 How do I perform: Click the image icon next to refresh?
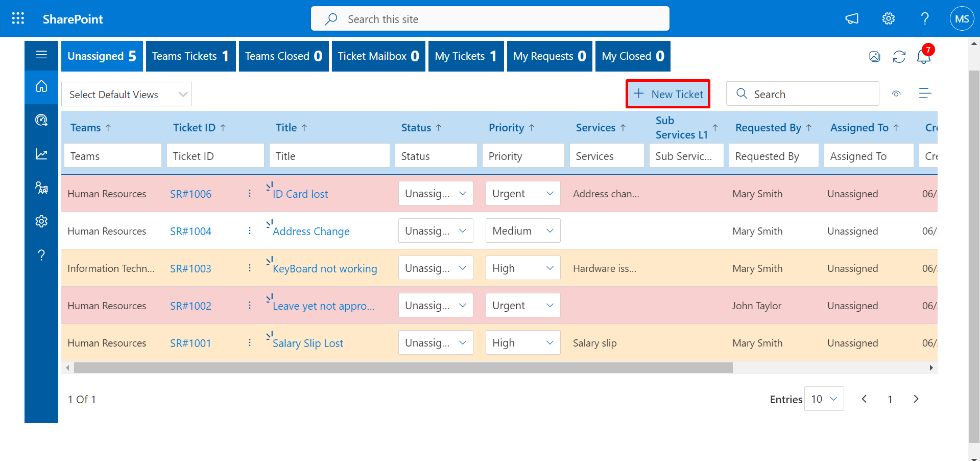pos(875,57)
